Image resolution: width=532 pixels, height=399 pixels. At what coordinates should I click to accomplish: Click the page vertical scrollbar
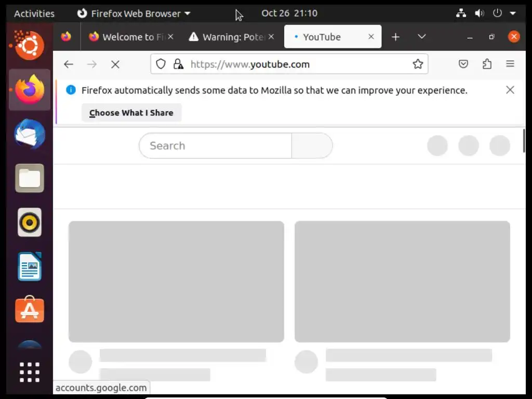coord(524,140)
